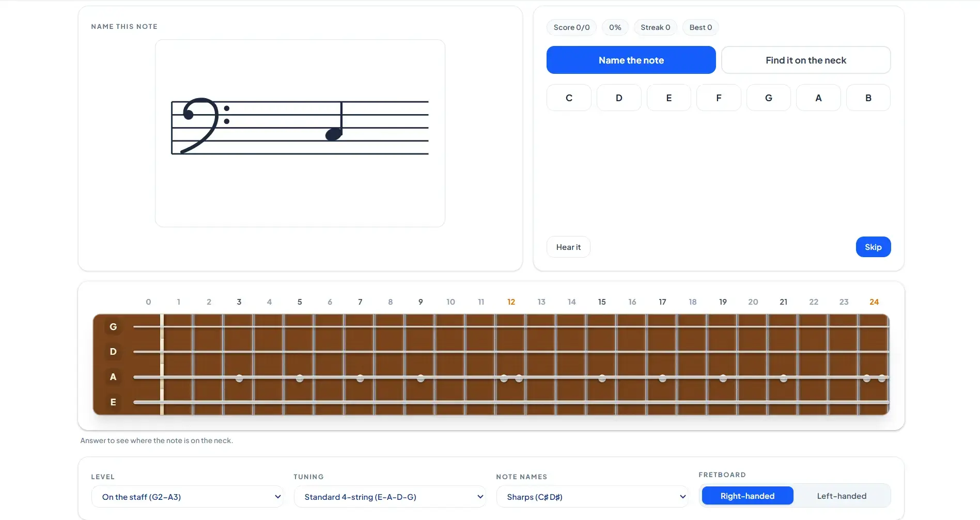Play the note with Hear it

568,247
